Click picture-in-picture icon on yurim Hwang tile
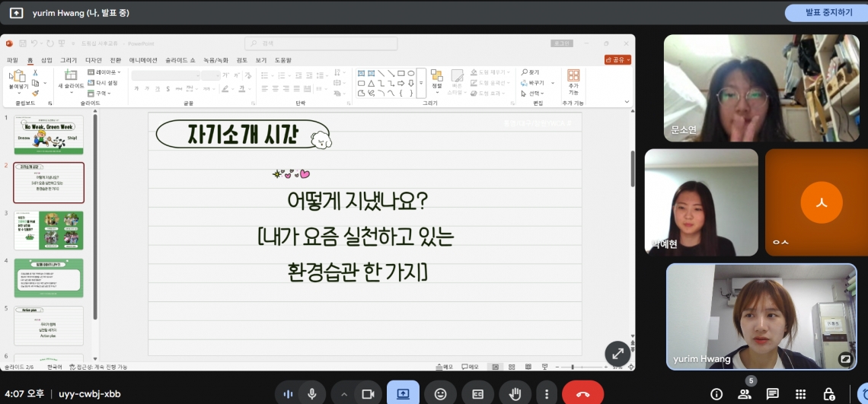Viewport: 868px width, 404px height. pyautogui.click(x=844, y=358)
